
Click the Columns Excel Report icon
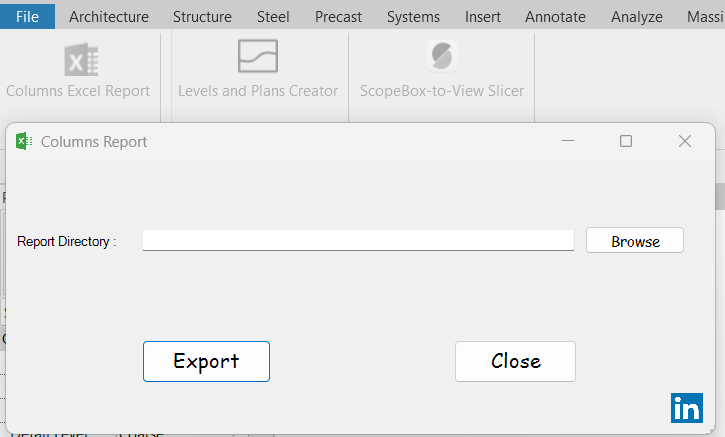click(78, 60)
